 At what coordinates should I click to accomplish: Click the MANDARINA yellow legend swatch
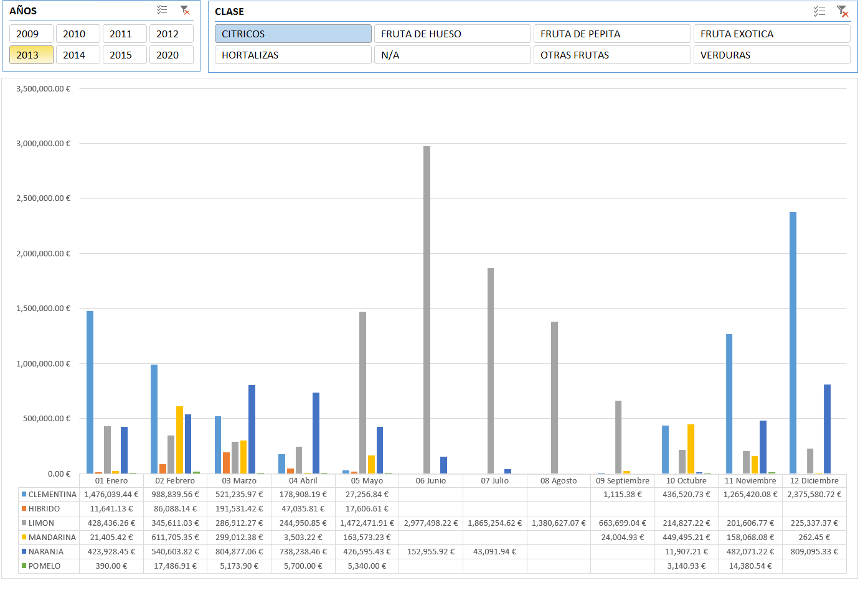tap(24, 538)
